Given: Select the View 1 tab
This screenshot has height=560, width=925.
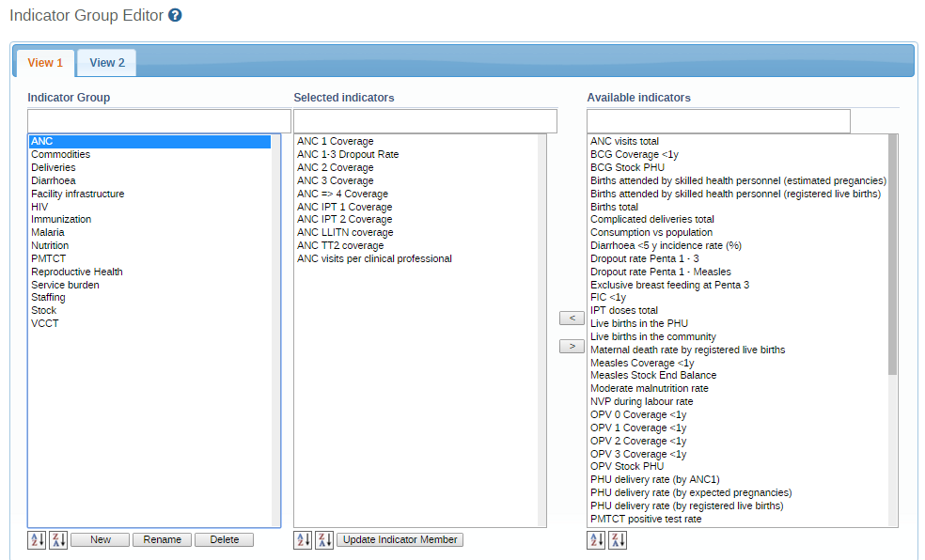Looking at the screenshot, I should click(45, 63).
